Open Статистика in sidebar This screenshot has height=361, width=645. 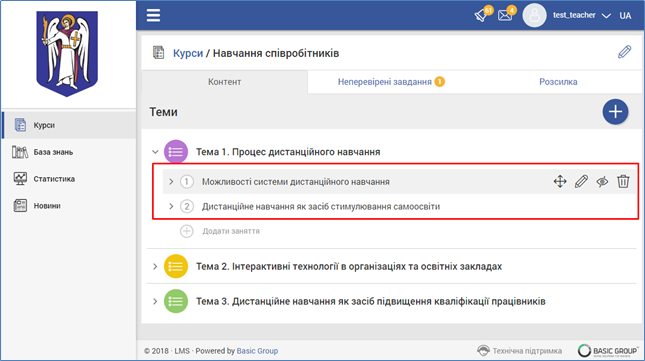[x=69, y=179]
